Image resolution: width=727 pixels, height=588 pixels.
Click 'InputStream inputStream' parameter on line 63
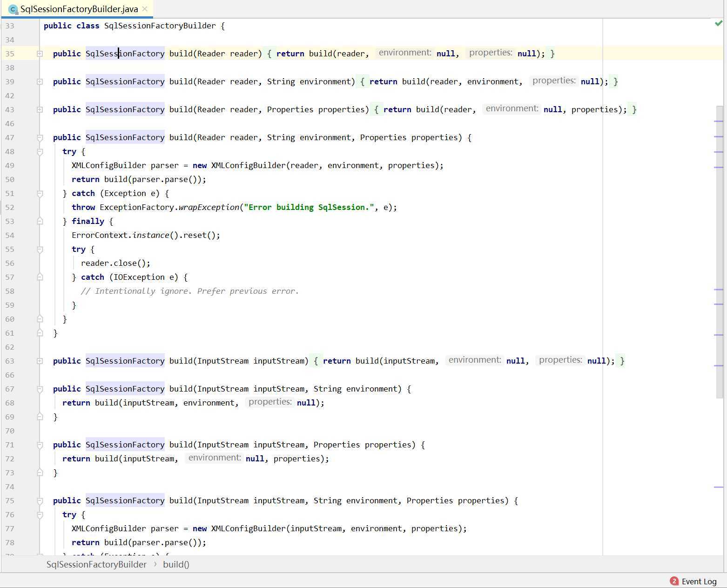tap(251, 361)
